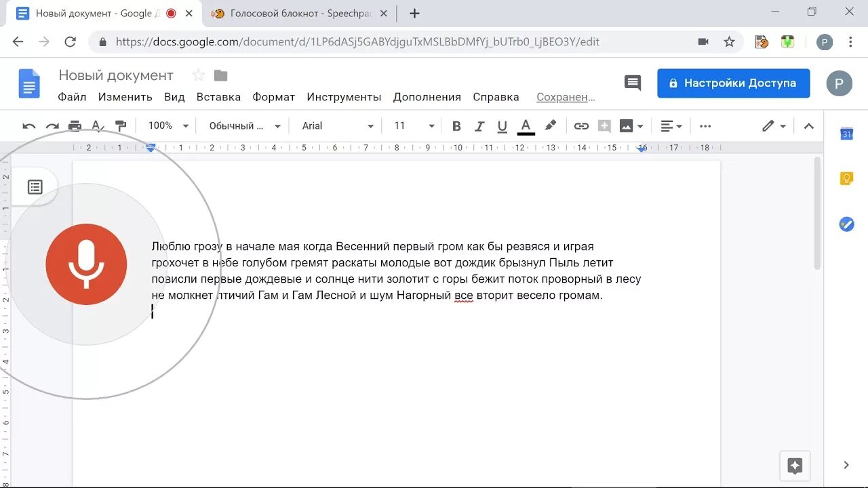
Task: Open editing mode pencil dropdown
Action: (774, 126)
